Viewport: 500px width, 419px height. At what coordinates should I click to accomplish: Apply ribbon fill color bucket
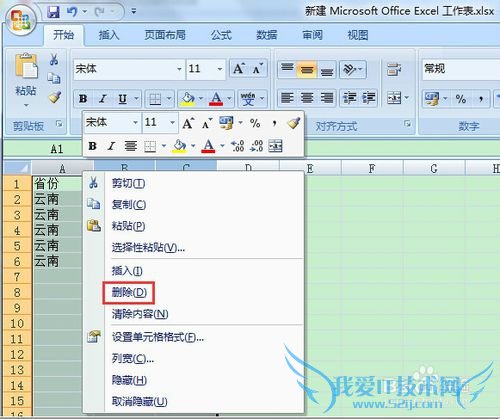pos(187,99)
